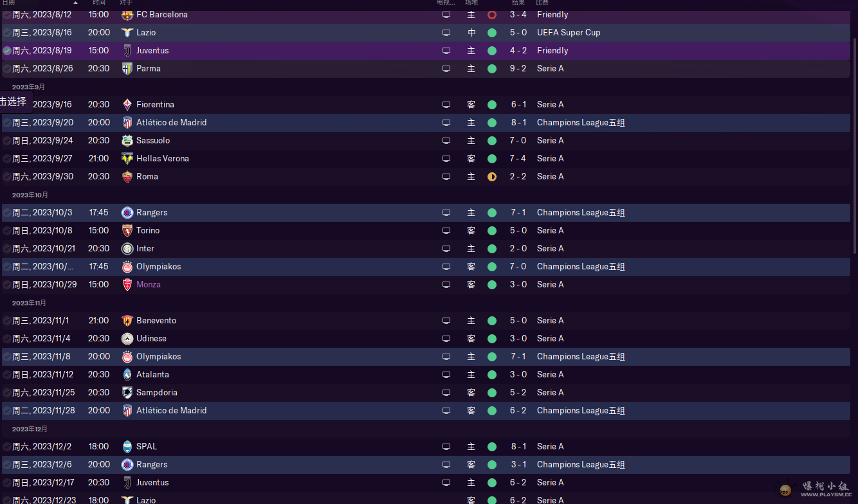The image size is (858, 504).
Task: Click the Parma club badge
Action: pyautogui.click(x=127, y=69)
